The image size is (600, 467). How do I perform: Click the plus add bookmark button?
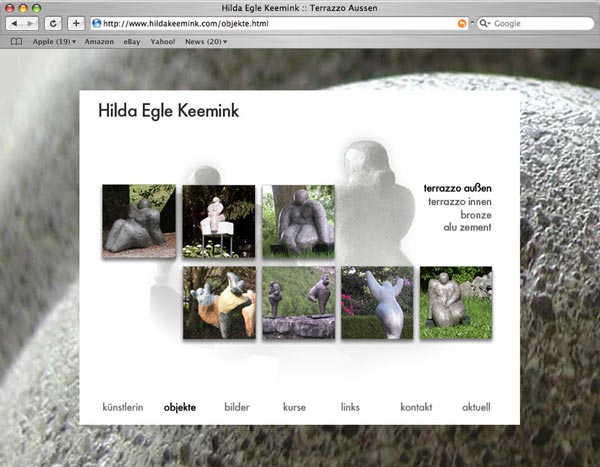[x=76, y=23]
